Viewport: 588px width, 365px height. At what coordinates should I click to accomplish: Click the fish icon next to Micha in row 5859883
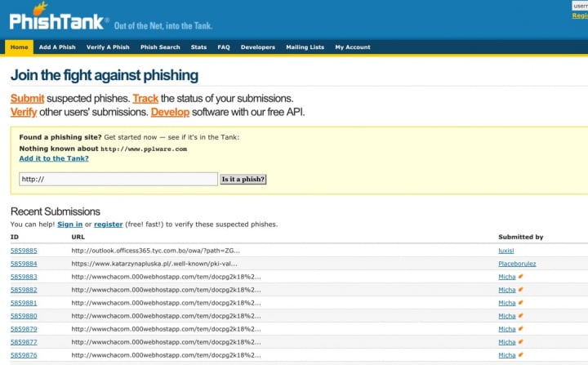pos(520,277)
